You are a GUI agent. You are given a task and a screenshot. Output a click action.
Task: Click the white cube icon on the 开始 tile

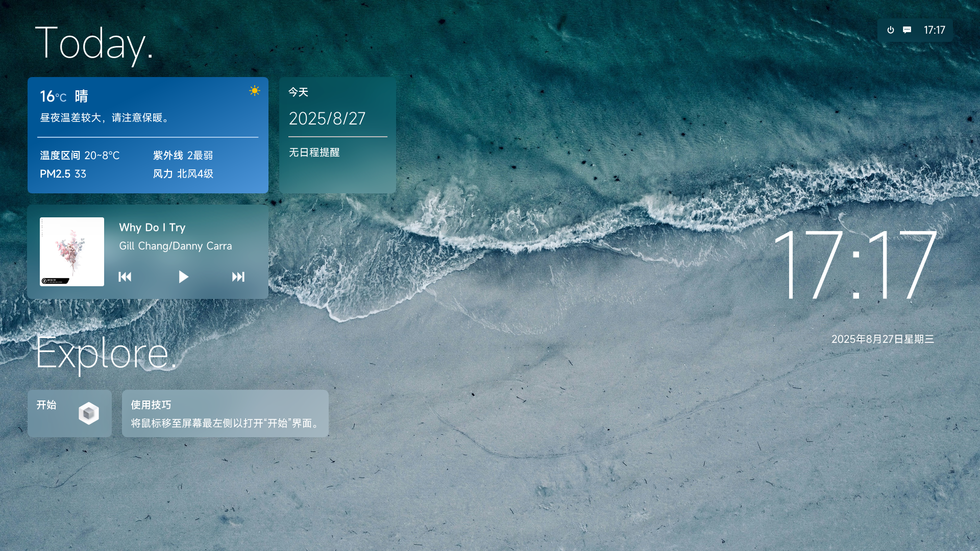89,413
